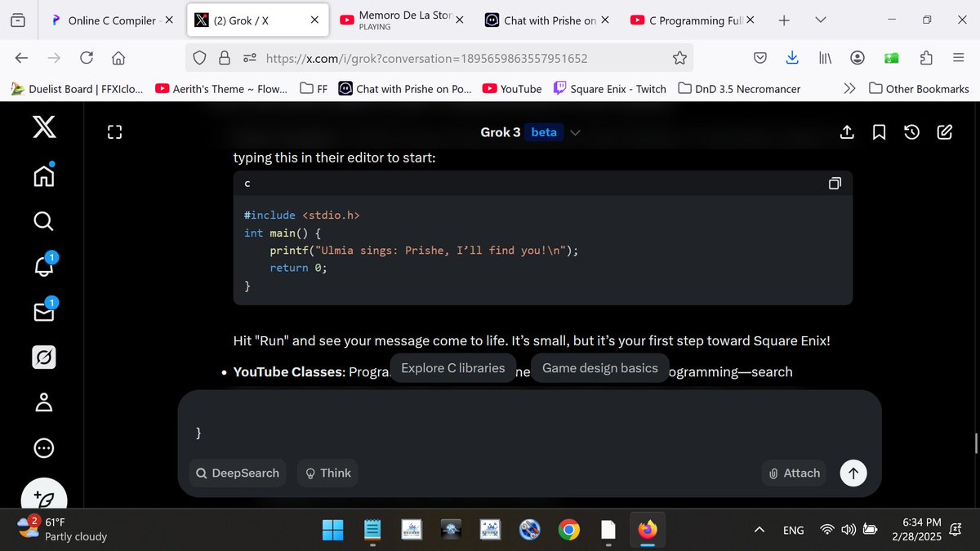Screen dimensions: 980x551
Task: Attach a file to message
Action: [794, 473]
